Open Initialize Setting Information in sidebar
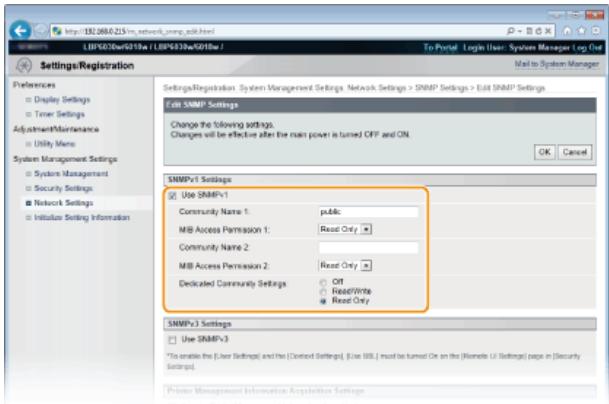Screen dimensions: 609x404 [82, 218]
